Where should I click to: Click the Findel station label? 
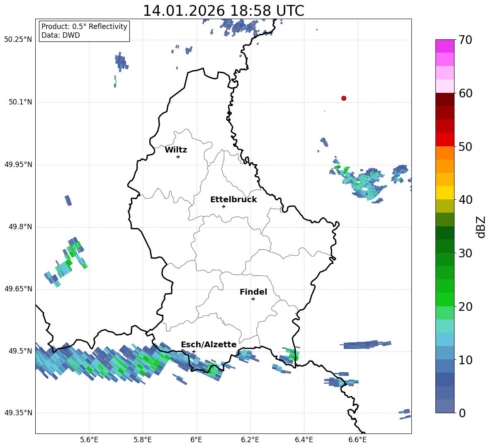click(253, 292)
